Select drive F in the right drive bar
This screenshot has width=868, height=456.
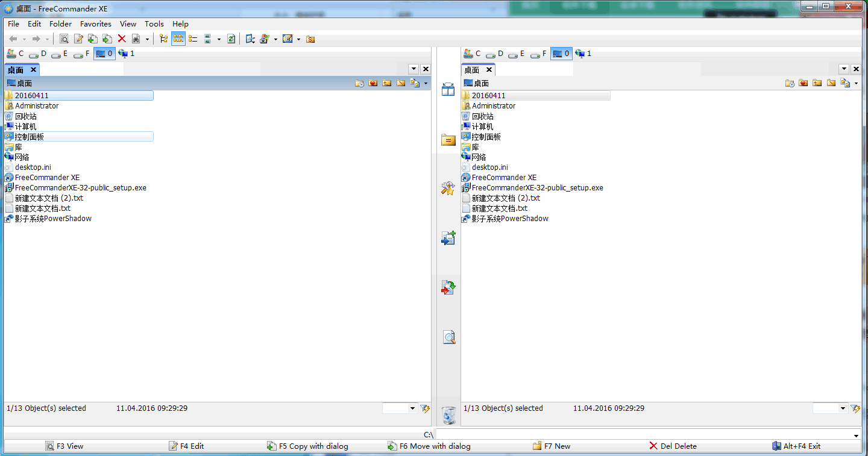point(538,54)
